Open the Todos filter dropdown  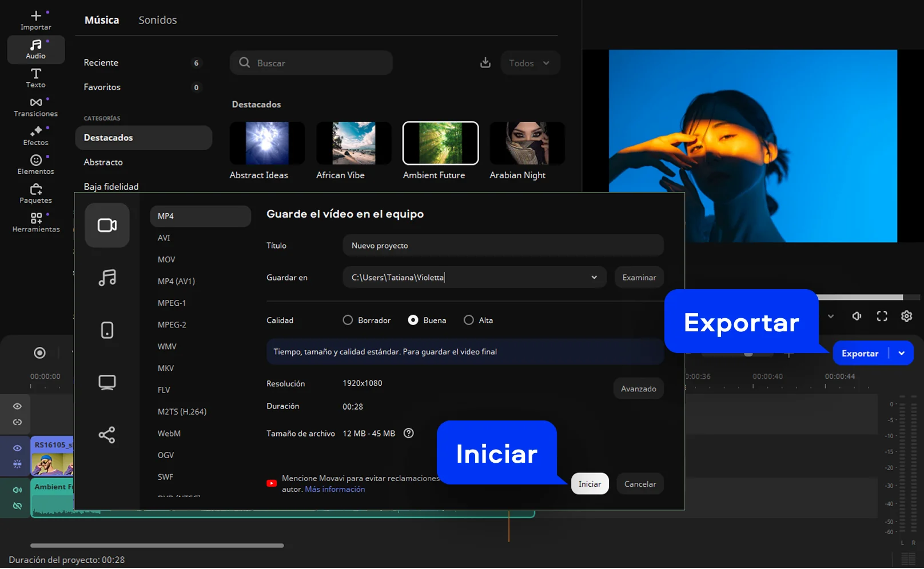[x=529, y=63]
